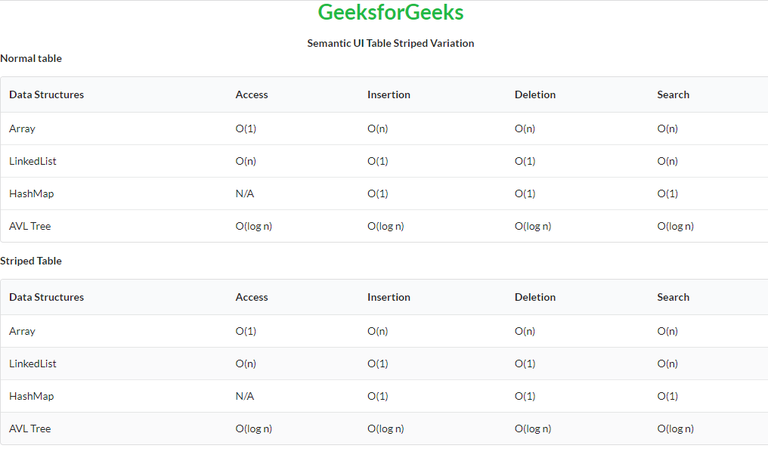The width and height of the screenshot is (768, 464).
Task: Click the Semantic UI Table Striped Variation subtitle
Action: click(390, 43)
